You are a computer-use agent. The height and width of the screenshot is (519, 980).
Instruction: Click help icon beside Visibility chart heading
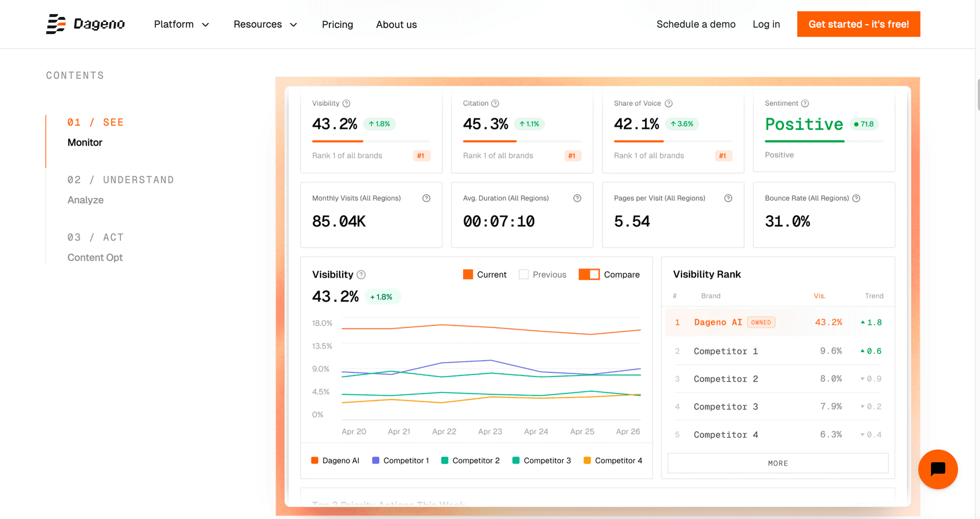coord(361,275)
